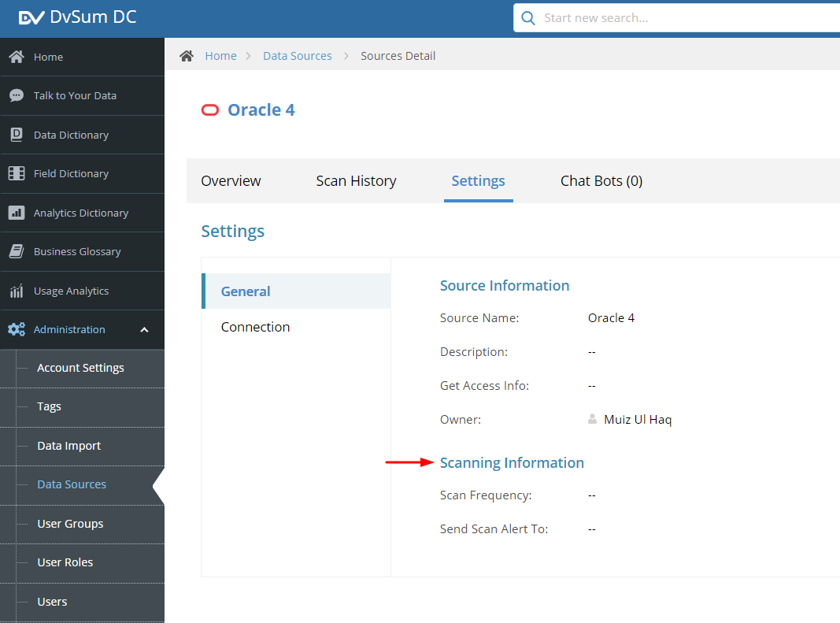Select the Settings tab

[x=479, y=180]
